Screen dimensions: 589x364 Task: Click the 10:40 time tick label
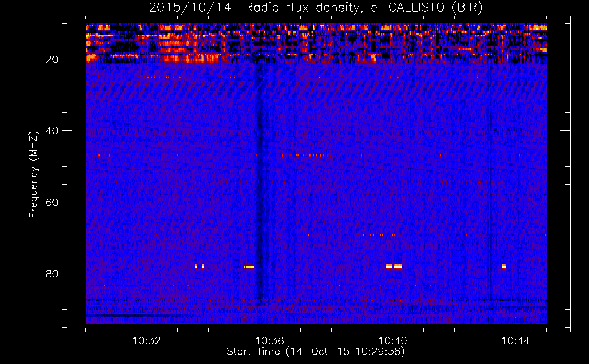(393, 341)
